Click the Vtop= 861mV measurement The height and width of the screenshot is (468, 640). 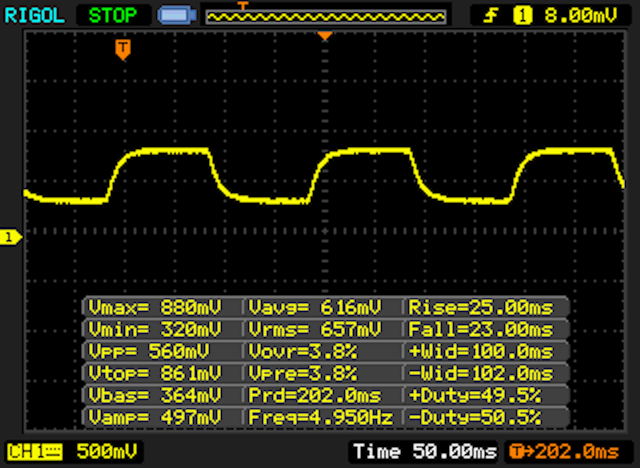(x=154, y=373)
